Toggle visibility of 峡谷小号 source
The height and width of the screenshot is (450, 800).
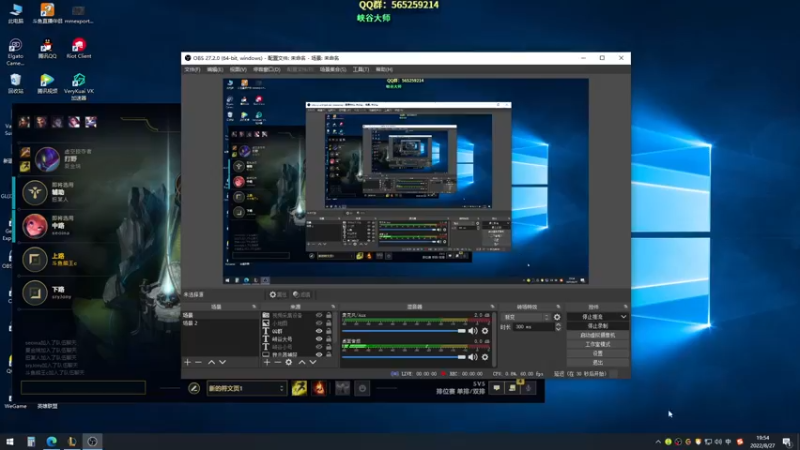click(x=319, y=346)
